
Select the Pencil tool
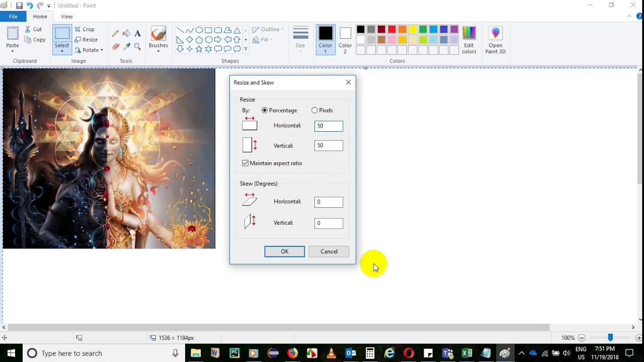[115, 34]
